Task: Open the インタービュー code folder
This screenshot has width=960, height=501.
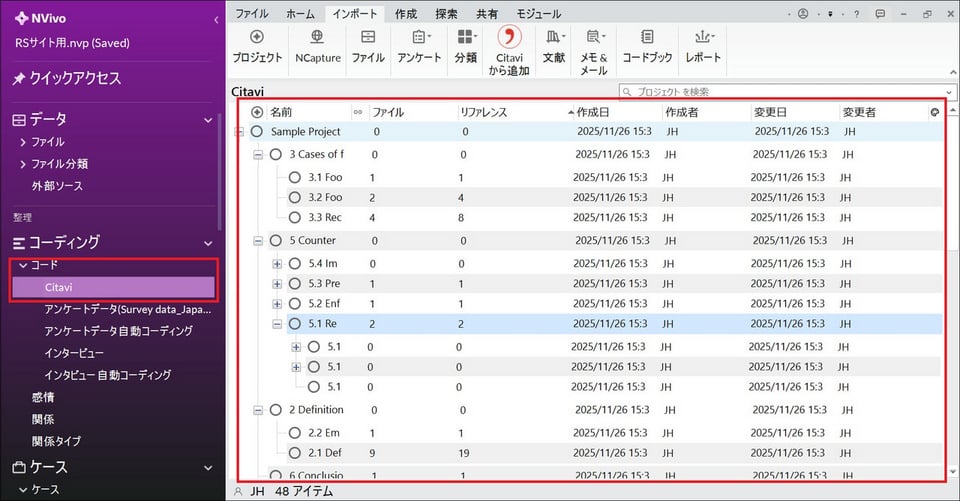Action: click(x=73, y=353)
